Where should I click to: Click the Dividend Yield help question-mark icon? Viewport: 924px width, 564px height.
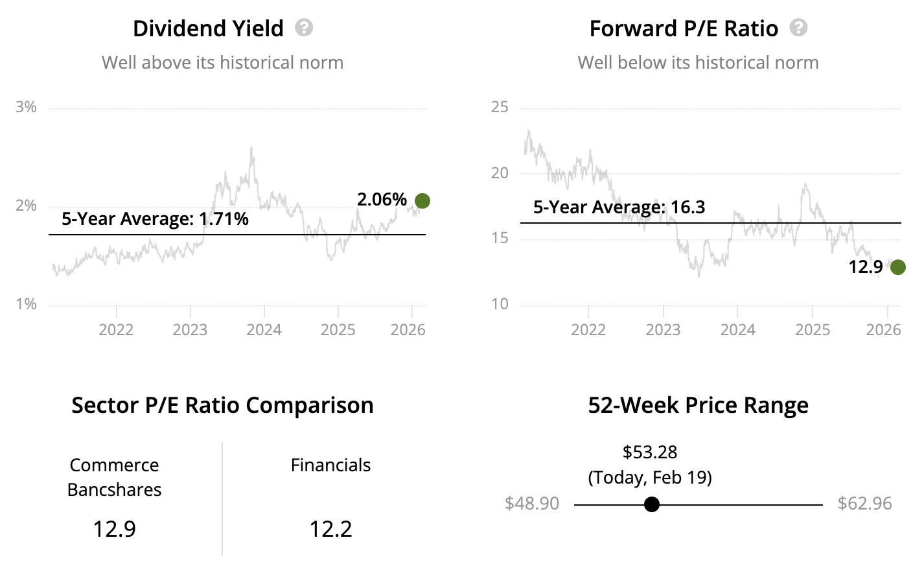pos(304,28)
